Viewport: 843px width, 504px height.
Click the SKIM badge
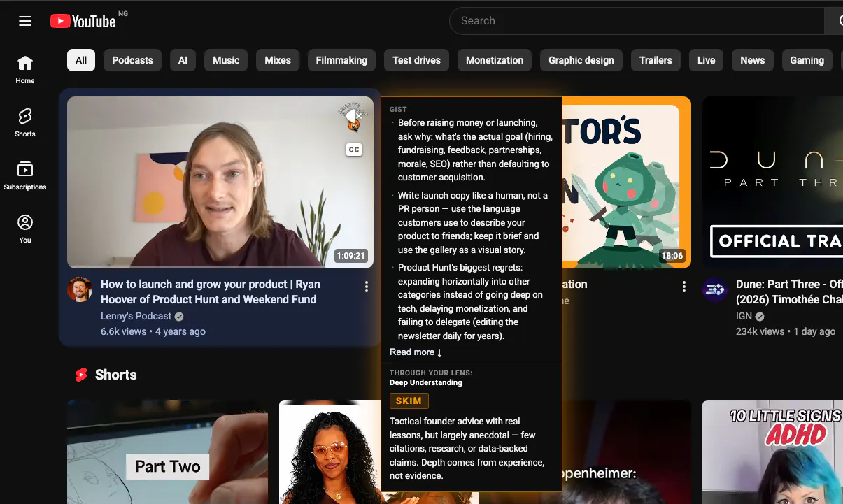click(409, 401)
